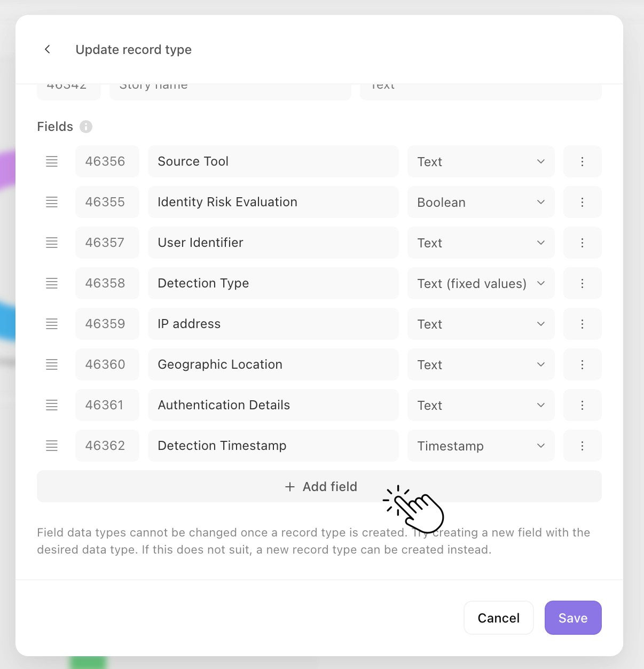Select the User Identifier name field
This screenshot has height=669, width=644.
pos(273,243)
